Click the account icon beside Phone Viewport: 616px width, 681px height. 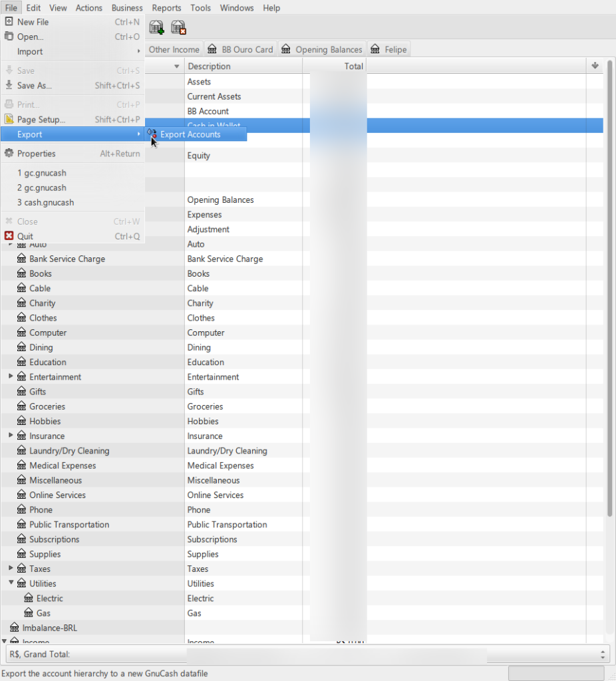(x=21, y=509)
